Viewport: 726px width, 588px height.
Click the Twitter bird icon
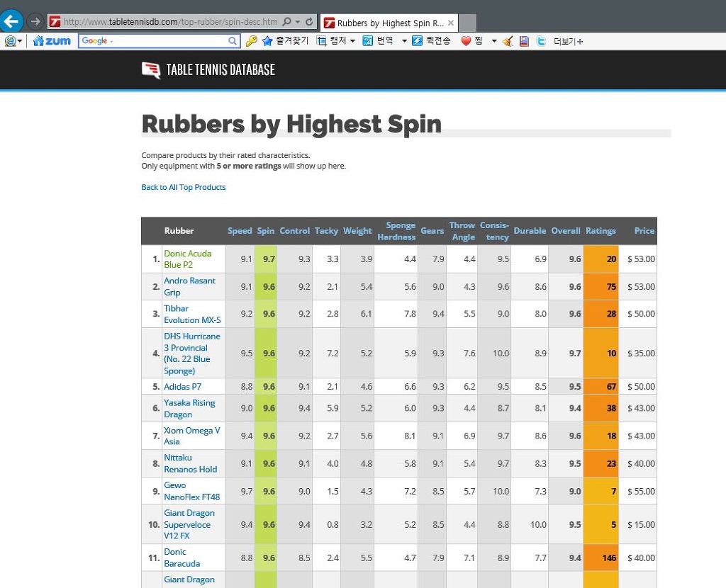pyautogui.click(x=541, y=41)
